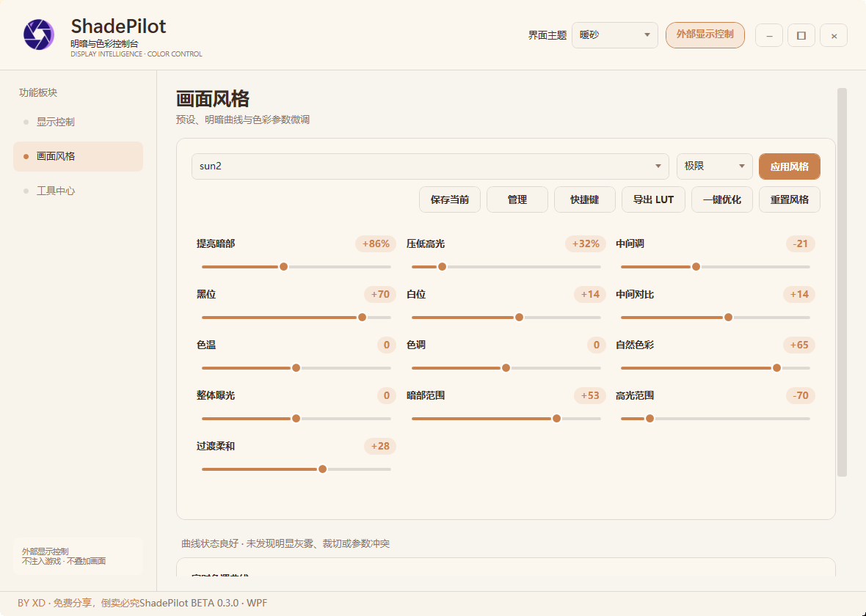The height and width of the screenshot is (616, 866).
Task: Click the BY XD footer credit text
Action: 78,604
